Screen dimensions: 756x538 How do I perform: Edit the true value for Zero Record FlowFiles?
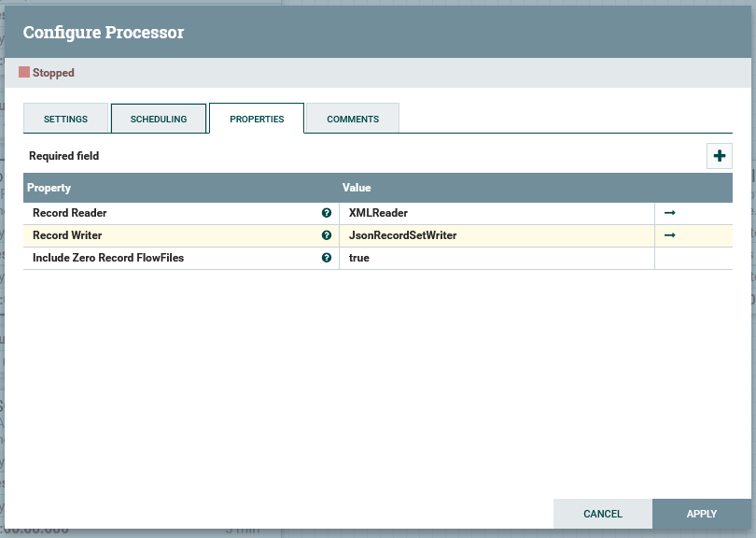(497, 258)
